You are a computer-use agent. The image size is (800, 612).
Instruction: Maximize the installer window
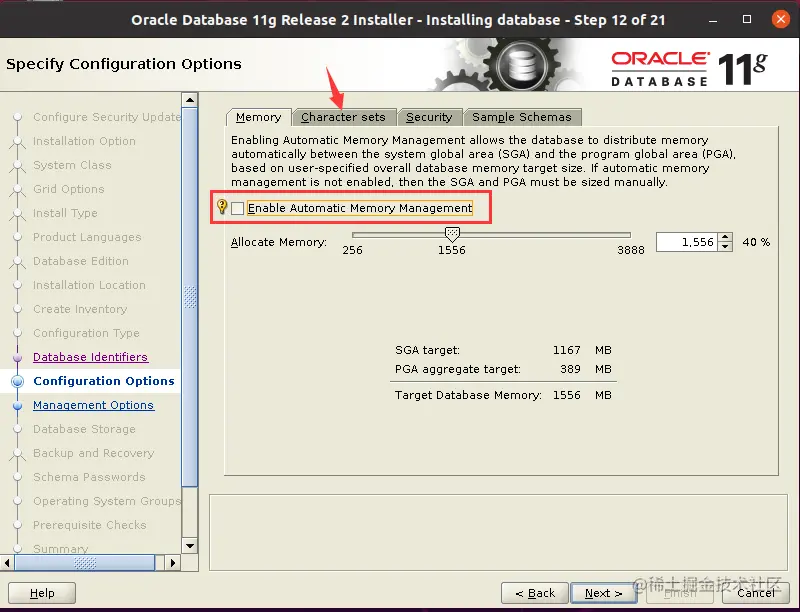click(x=747, y=19)
